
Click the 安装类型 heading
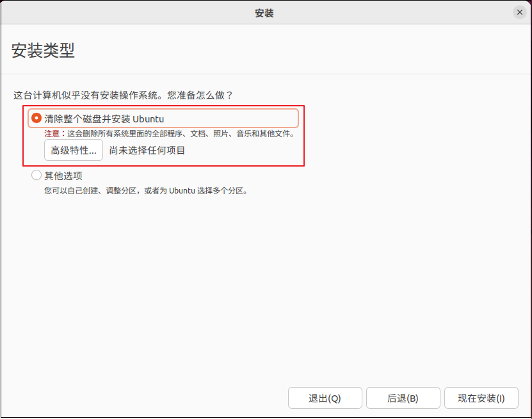tap(43, 50)
